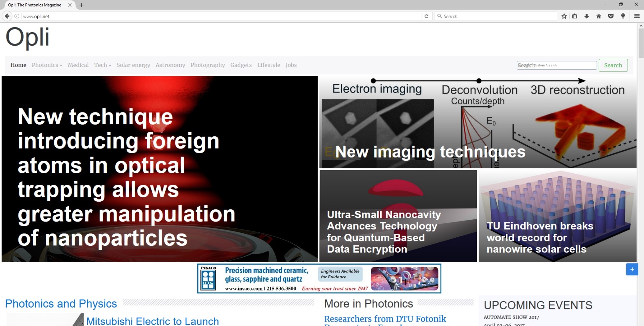Reload the page with the refresh icon
The height and width of the screenshot is (326, 644).
point(426,16)
